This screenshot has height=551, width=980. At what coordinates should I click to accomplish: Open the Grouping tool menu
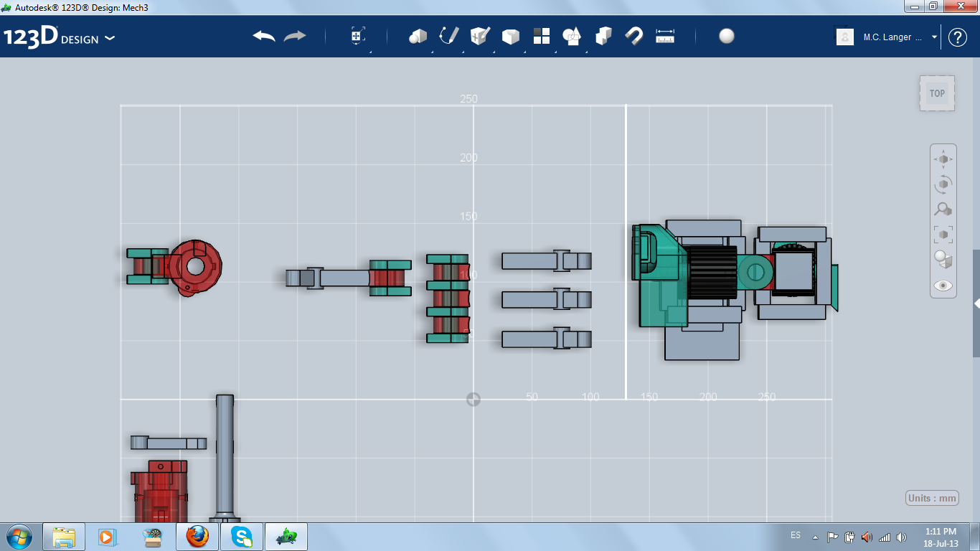coord(572,37)
